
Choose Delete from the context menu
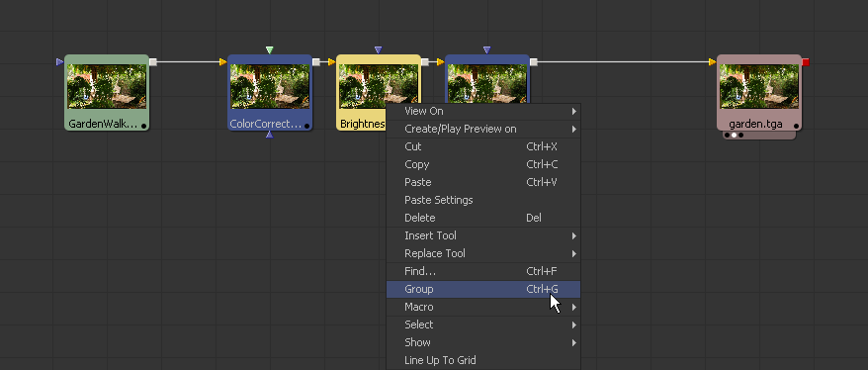tap(483, 218)
